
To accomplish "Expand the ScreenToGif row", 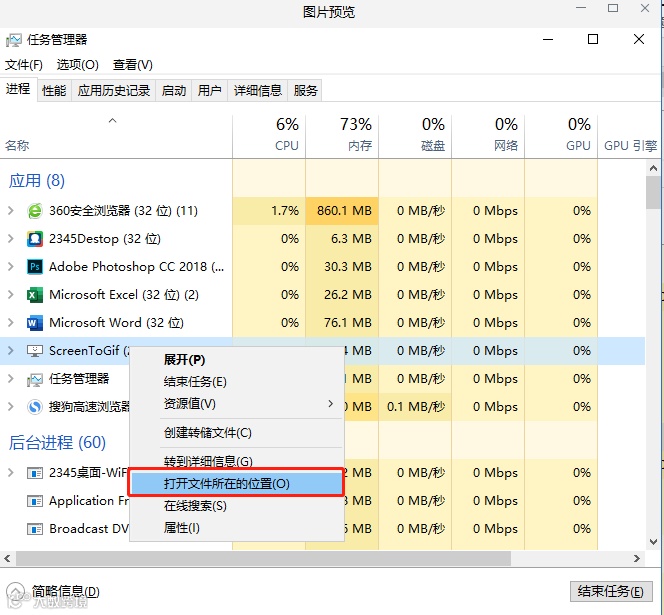I will [11, 351].
